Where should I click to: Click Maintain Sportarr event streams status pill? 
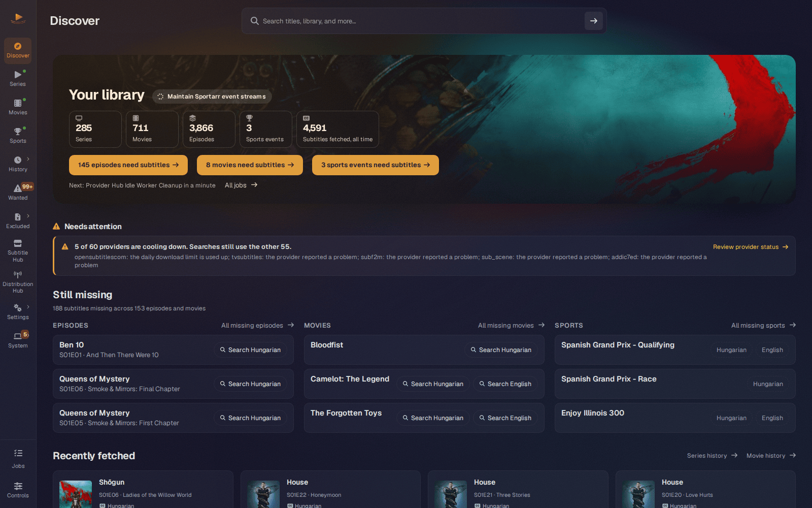point(212,97)
